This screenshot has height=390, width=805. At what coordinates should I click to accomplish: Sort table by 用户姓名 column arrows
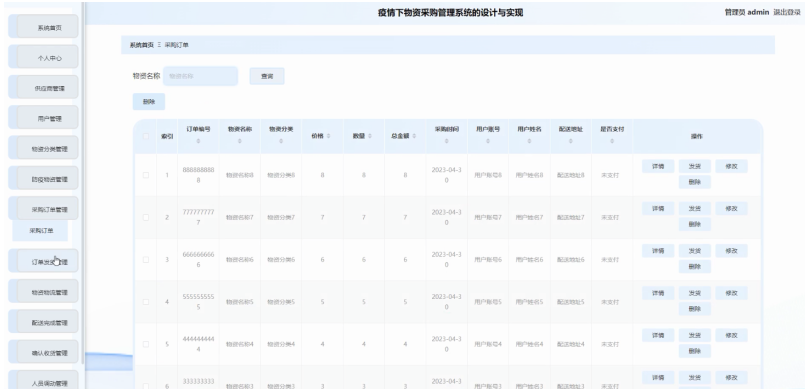(529, 141)
